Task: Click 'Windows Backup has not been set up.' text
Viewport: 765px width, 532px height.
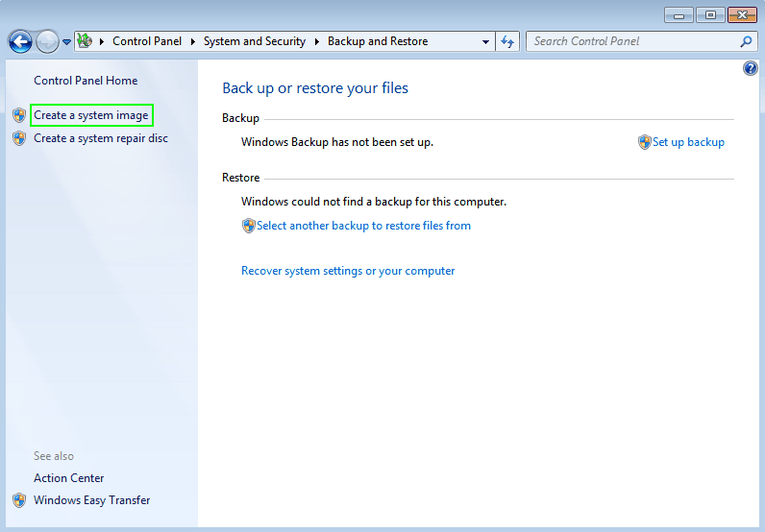Action: pyautogui.click(x=337, y=142)
